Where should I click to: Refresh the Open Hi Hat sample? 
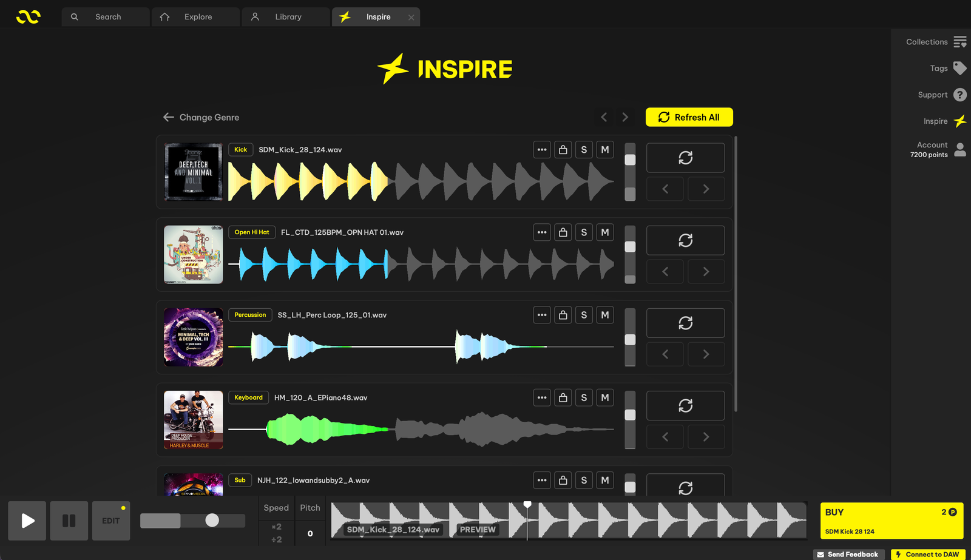click(685, 240)
